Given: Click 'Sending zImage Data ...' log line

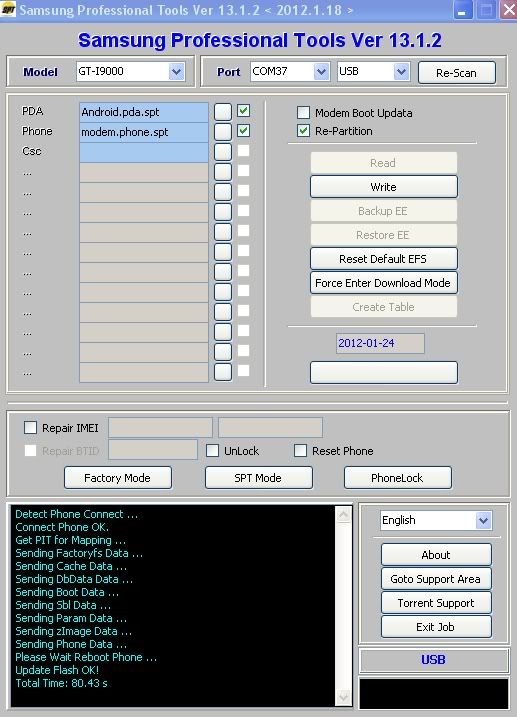Looking at the screenshot, I should pos(74,631).
